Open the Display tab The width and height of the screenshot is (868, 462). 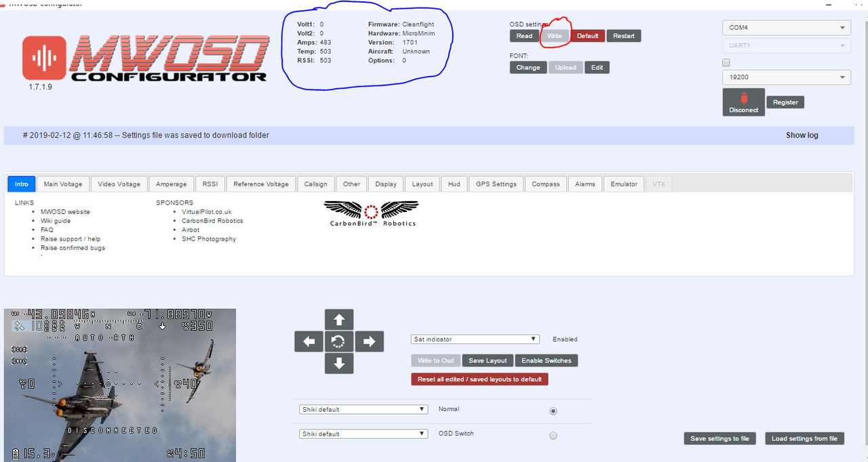[x=386, y=184]
